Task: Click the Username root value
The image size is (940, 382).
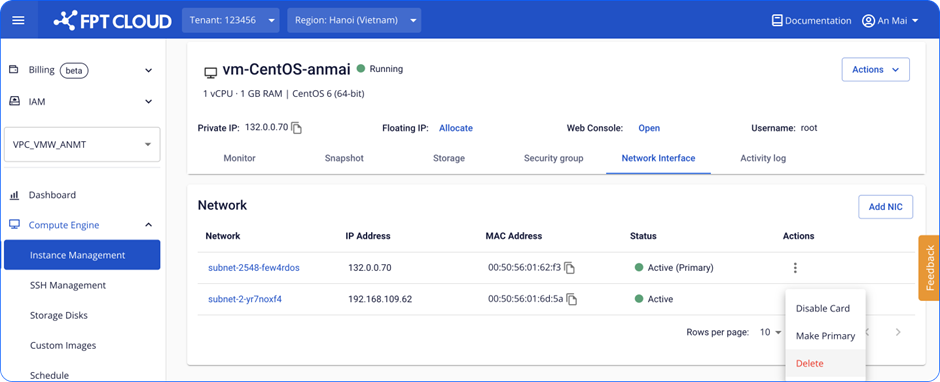Action: tap(809, 128)
